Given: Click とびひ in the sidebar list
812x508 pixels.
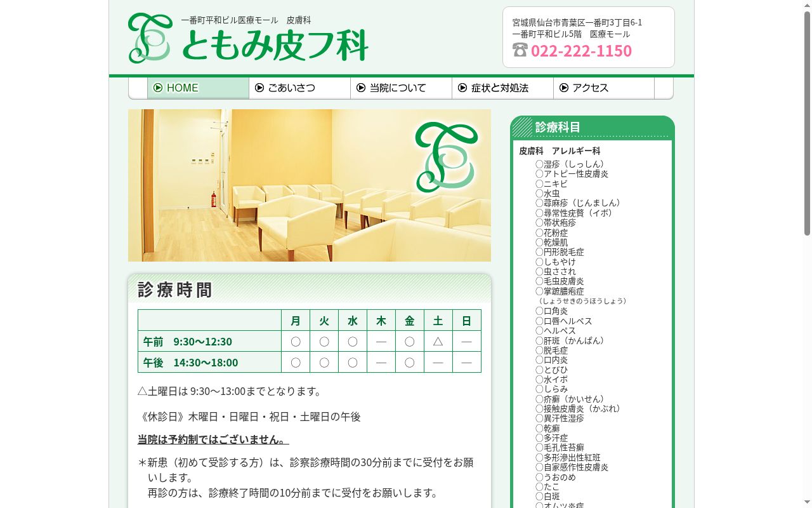Looking at the screenshot, I should [x=551, y=370].
